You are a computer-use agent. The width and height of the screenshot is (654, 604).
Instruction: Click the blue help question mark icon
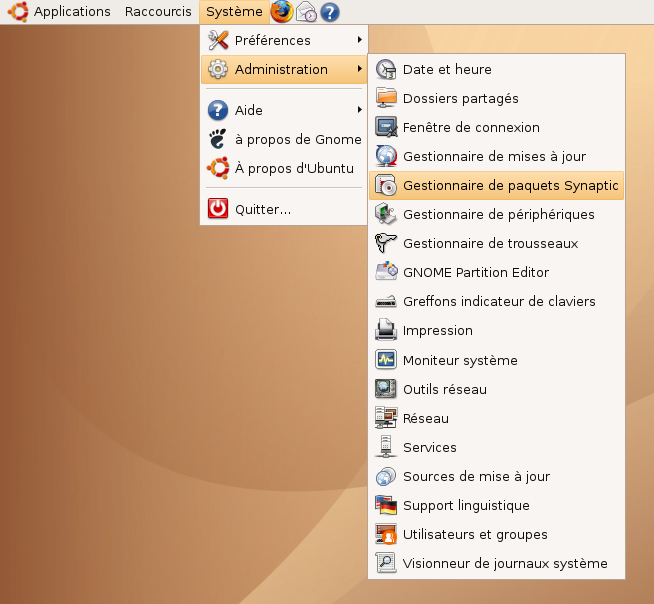click(330, 12)
